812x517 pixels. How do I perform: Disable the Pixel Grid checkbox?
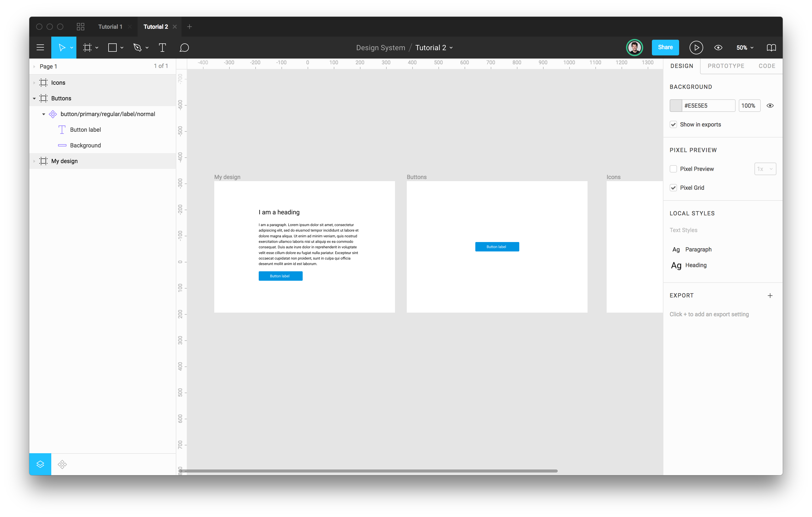pos(673,188)
